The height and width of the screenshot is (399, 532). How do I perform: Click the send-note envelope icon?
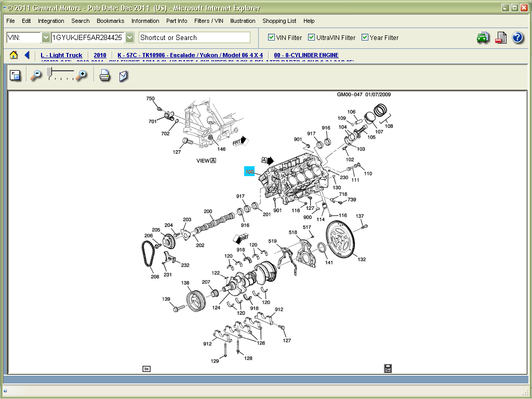[124, 76]
